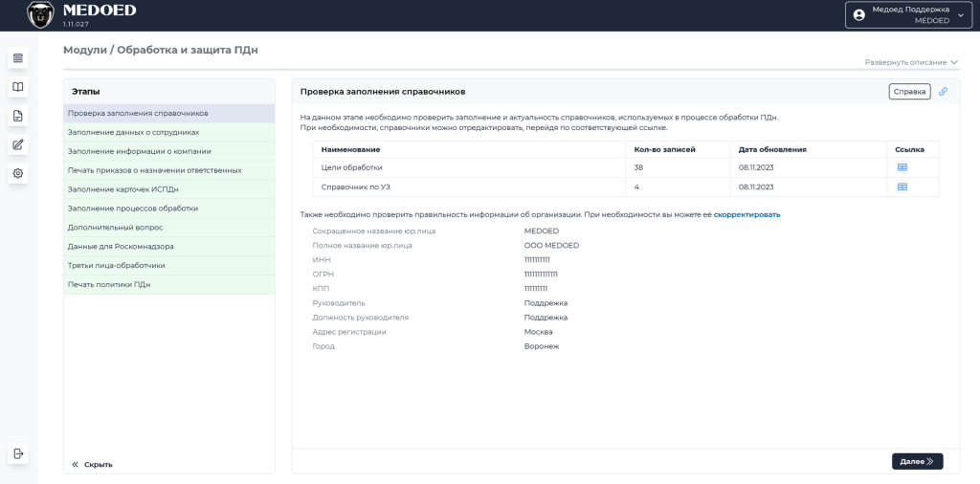Open the book icon in sidebar

coord(18,87)
